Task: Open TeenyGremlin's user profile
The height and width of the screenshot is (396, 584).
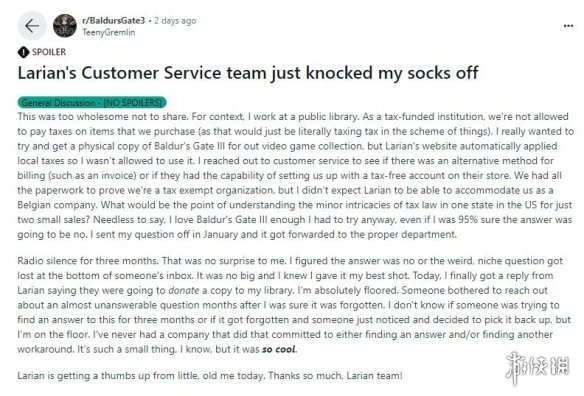Action: 108,32
